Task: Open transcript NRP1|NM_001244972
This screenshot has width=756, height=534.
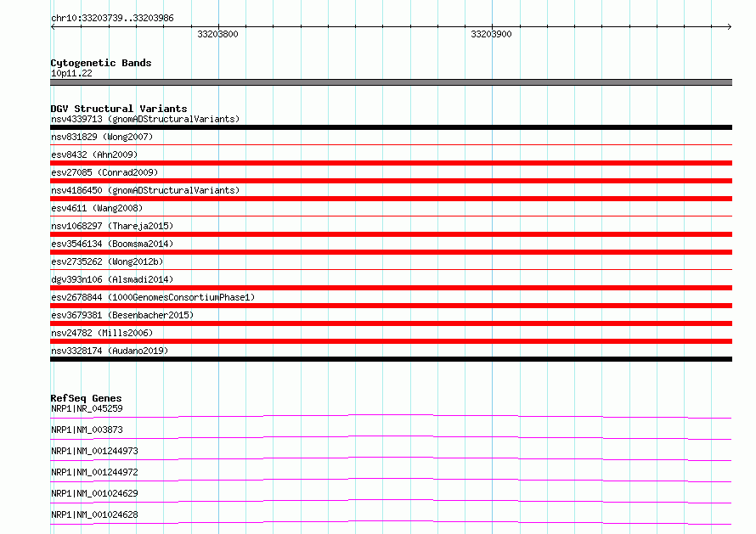Action: click(94, 472)
